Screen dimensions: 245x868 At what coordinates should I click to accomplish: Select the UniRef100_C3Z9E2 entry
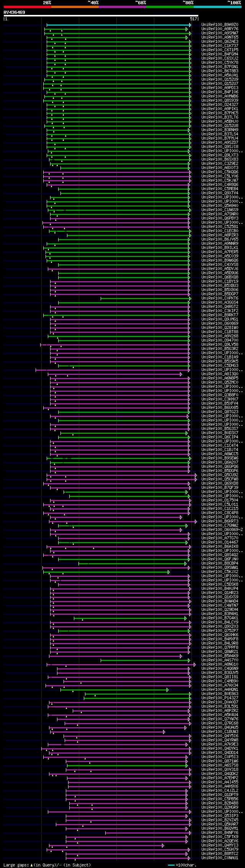pos(220,164)
